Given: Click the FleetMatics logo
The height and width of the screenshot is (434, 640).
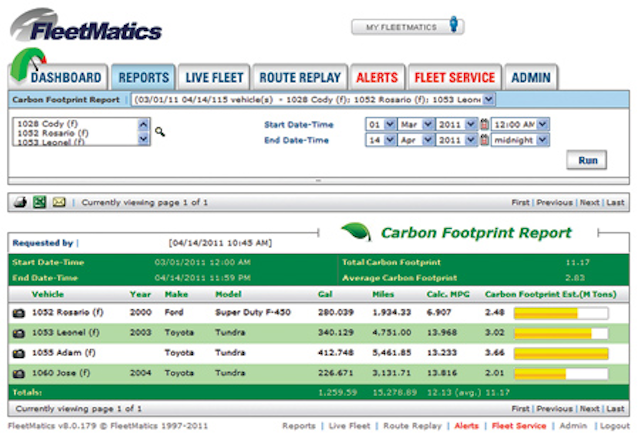Looking at the screenshot, I should [86, 25].
